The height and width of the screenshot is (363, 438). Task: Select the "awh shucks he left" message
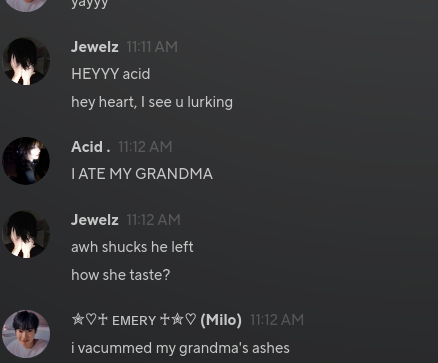(x=132, y=247)
